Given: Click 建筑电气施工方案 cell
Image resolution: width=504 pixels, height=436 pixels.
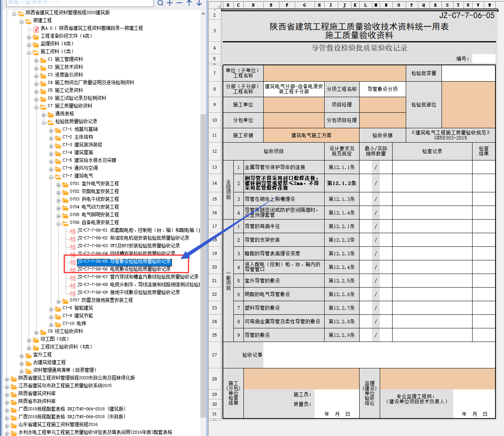Looking at the screenshot, I should tap(311, 135).
